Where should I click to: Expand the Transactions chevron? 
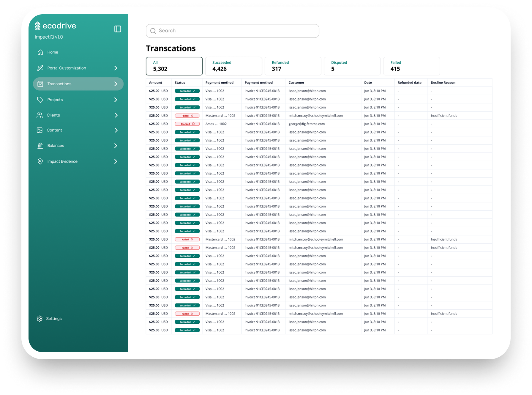(x=116, y=84)
